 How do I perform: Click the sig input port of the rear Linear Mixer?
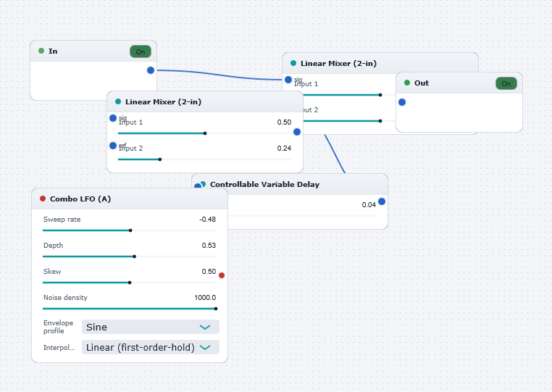288,80
